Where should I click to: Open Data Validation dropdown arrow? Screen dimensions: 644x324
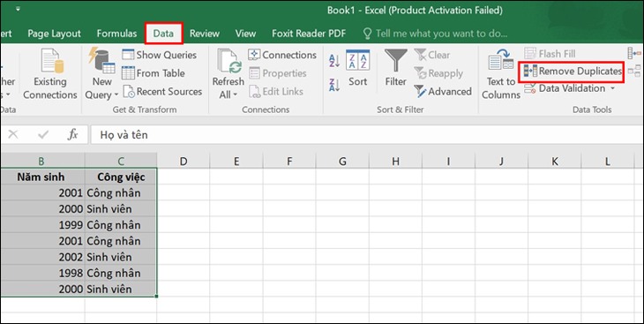pos(613,88)
